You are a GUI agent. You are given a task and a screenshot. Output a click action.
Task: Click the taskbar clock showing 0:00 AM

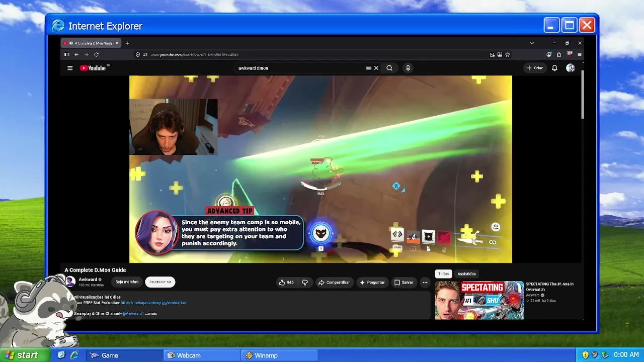626,355
